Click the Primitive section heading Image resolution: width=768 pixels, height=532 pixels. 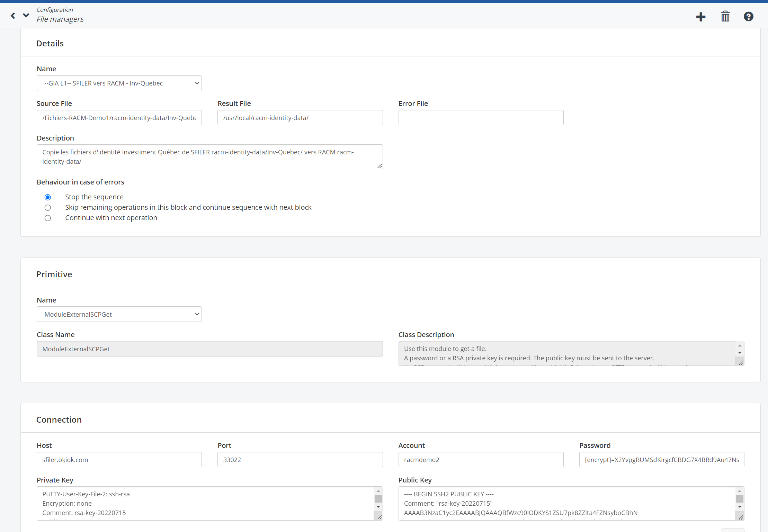(x=54, y=274)
